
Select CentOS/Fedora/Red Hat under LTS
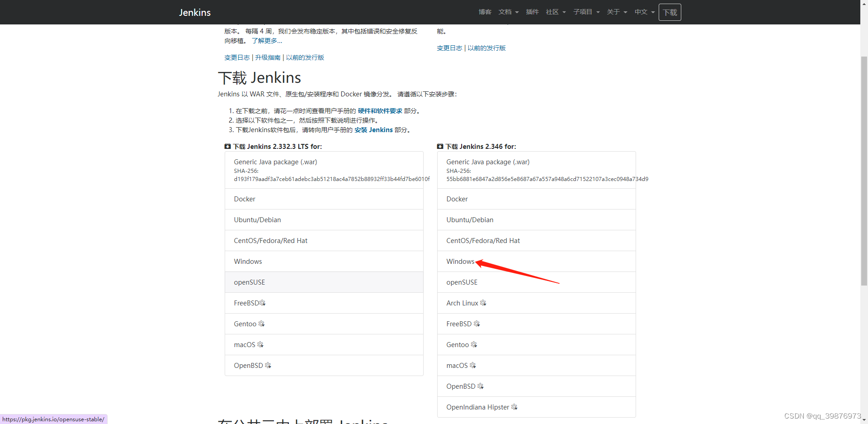tap(324, 241)
